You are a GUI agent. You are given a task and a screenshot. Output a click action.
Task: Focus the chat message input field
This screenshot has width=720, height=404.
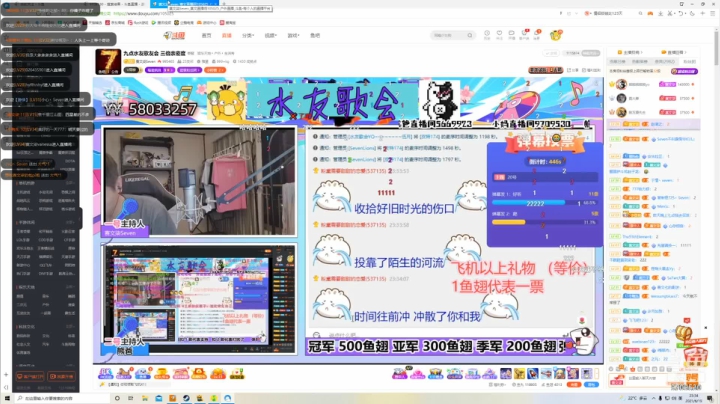(648, 379)
